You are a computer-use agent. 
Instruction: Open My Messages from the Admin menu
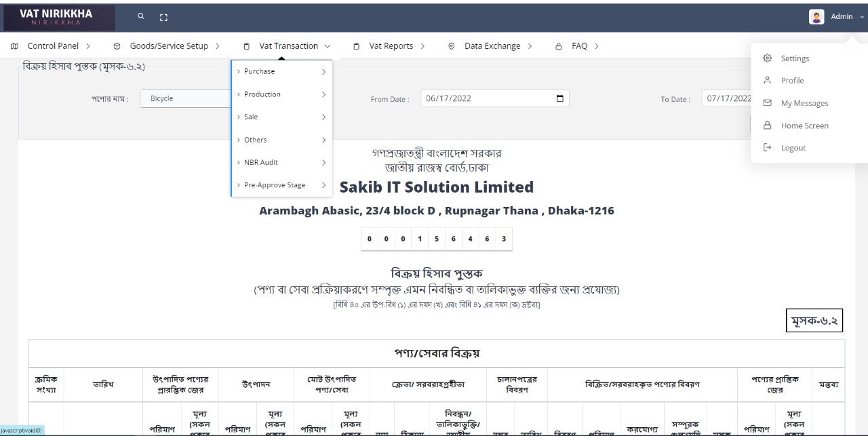pos(805,103)
